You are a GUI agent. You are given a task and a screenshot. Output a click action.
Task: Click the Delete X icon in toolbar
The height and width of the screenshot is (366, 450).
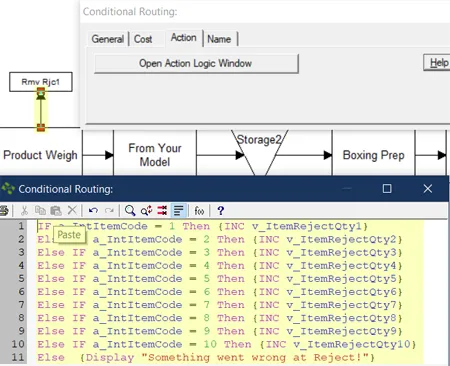72,210
